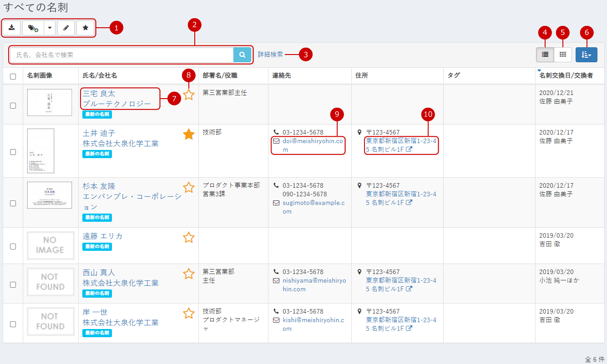Favorite 西山 真人 with the star
Viewport: 607px width, 364px height.
click(x=188, y=274)
